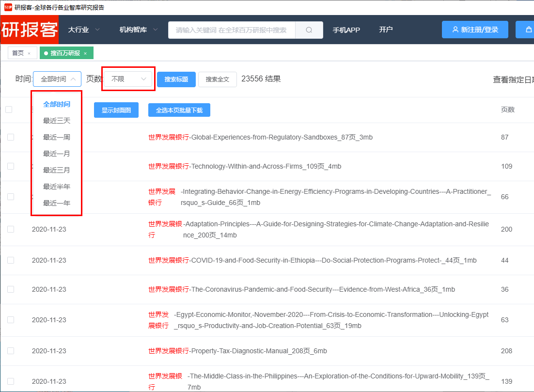Select 最近半年 option
The height and width of the screenshot is (392, 534).
click(x=57, y=187)
